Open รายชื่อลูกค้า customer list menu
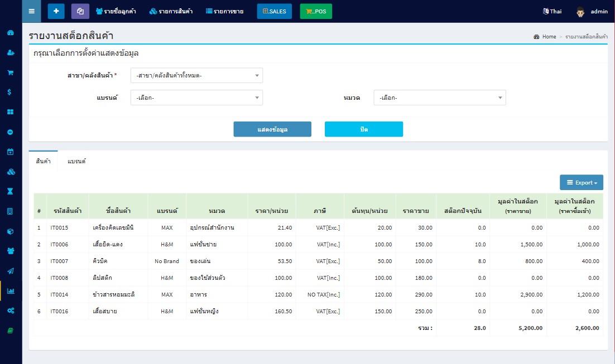Viewport: 615px width, 364px height. (116, 11)
